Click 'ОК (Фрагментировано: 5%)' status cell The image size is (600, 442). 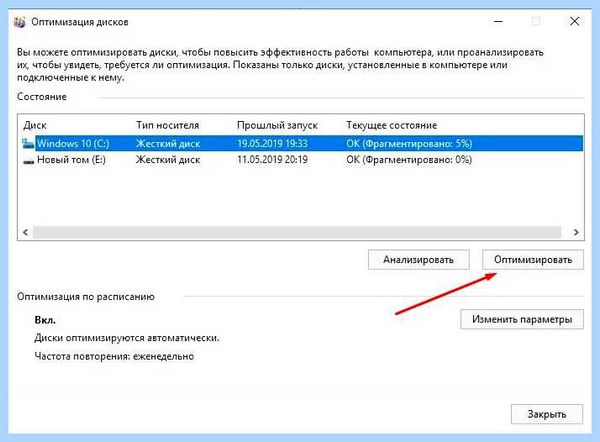click(409, 144)
